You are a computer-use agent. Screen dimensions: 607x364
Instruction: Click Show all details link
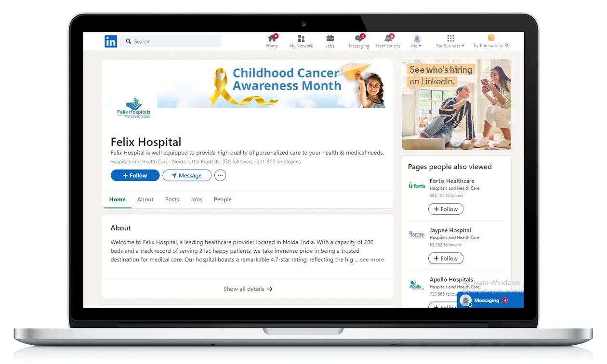[x=248, y=289]
